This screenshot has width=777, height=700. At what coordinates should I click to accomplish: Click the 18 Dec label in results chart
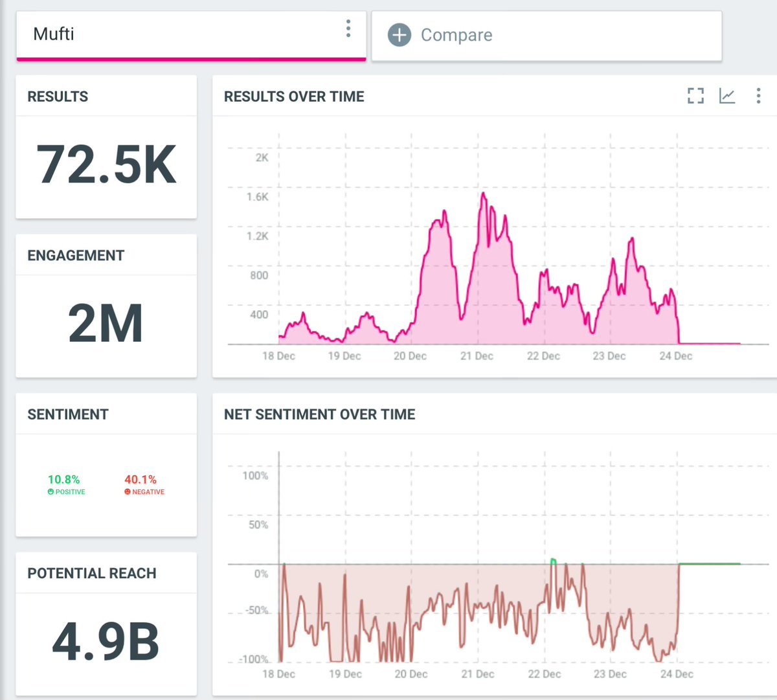click(x=278, y=356)
